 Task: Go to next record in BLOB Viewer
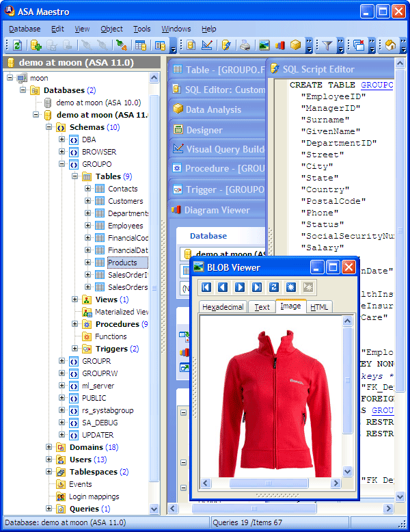pos(240,287)
